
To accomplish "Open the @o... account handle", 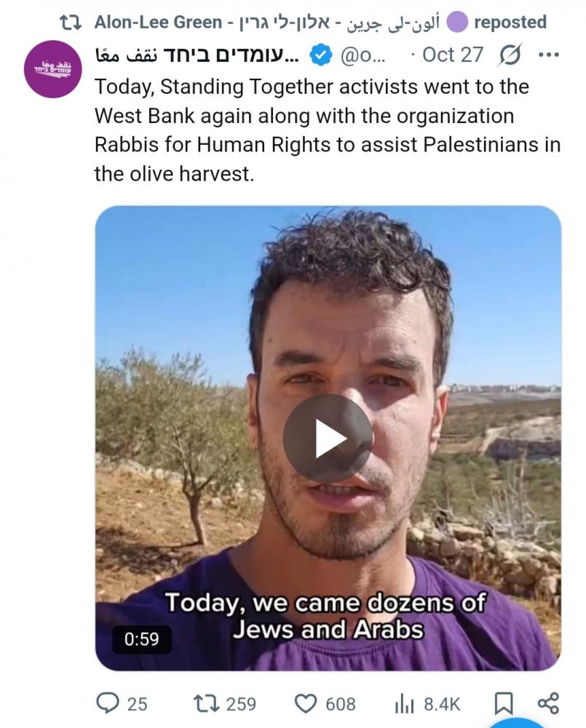I will (363, 55).
